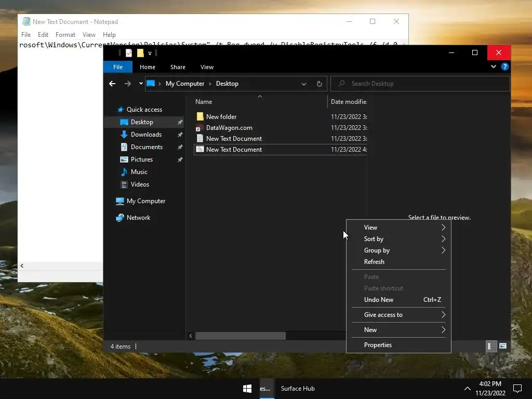Image resolution: width=532 pixels, height=399 pixels.
Task: Open the Group by submenu
Action: point(398,250)
